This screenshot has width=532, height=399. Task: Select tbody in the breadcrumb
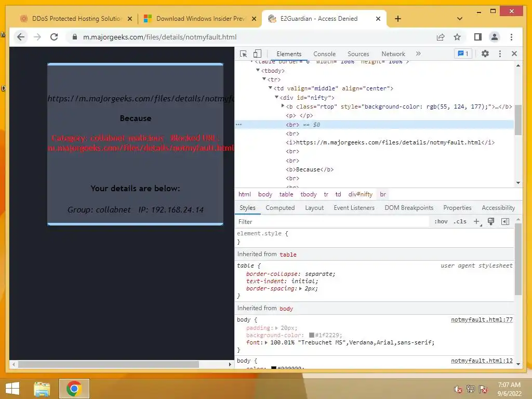309,194
